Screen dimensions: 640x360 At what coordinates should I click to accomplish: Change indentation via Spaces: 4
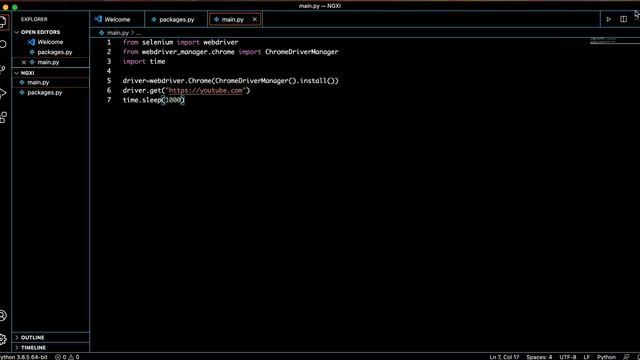(x=539, y=357)
